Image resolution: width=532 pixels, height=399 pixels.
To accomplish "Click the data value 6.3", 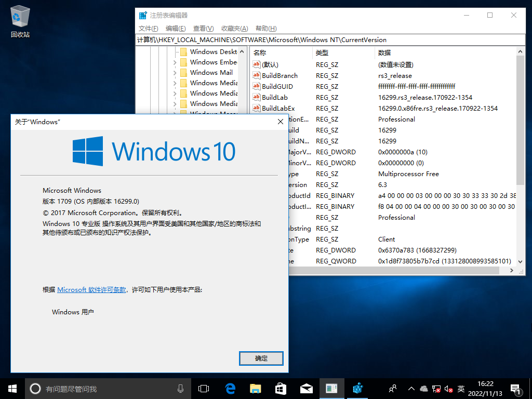I will click(x=382, y=184).
